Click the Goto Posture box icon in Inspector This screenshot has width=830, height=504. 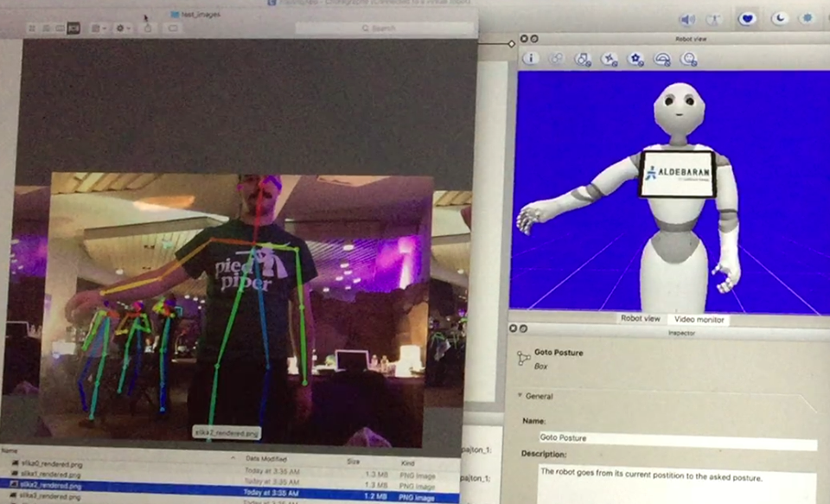(x=524, y=359)
